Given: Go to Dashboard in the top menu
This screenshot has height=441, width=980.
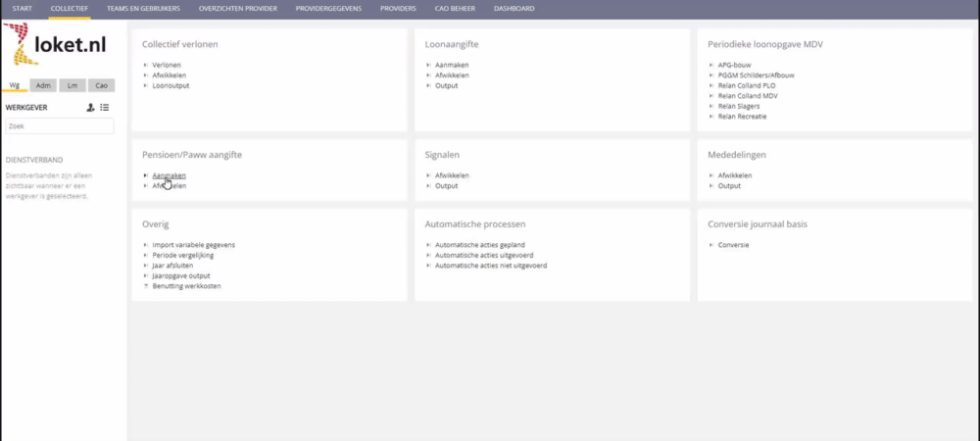Looking at the screenshot, I should coord(514,8).
